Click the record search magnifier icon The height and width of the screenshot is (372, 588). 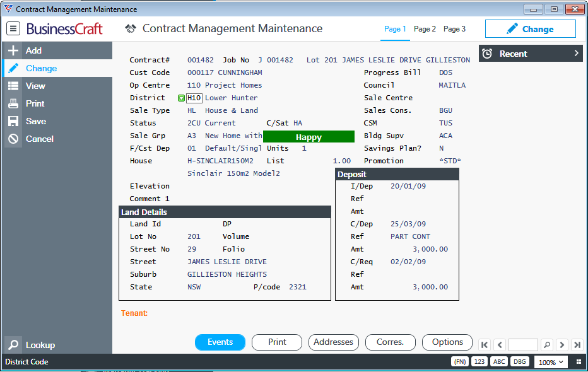(x=547, y=345)
